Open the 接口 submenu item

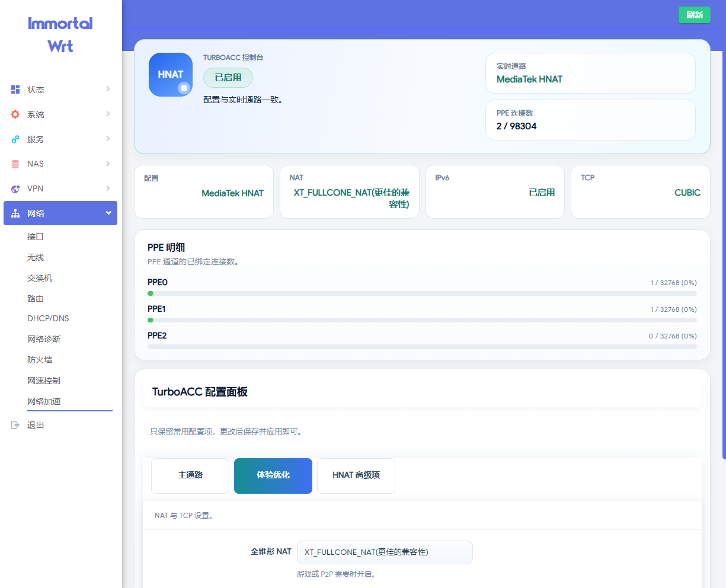[36, 237]
